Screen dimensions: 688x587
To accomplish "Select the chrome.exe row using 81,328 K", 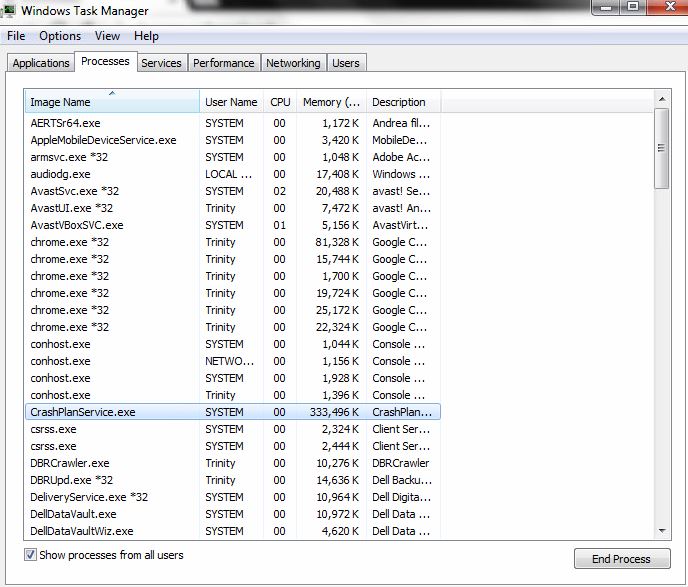I will (x=233, y=242).
